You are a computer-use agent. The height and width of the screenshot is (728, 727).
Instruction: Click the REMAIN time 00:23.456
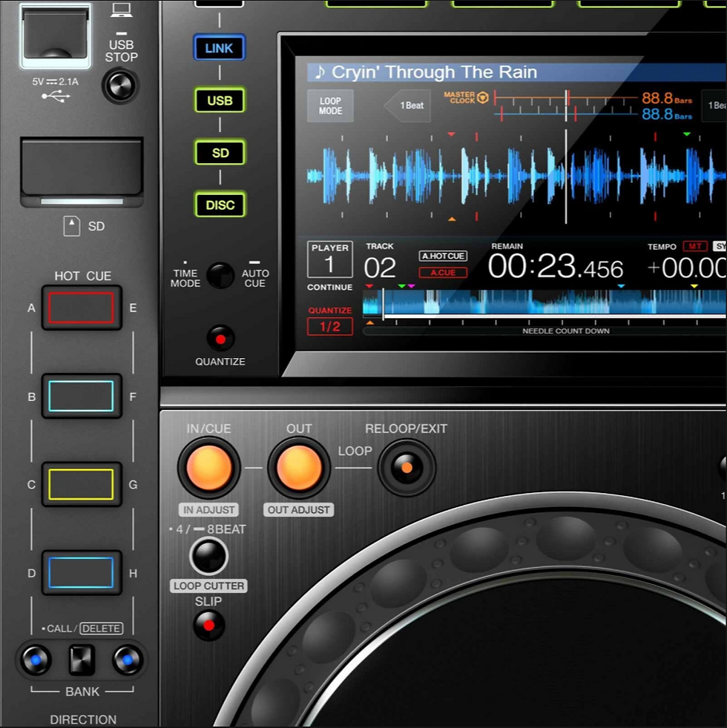555,268
